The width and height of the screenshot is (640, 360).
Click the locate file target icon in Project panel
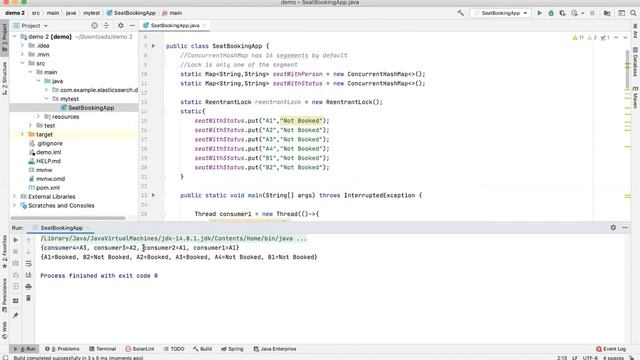95,25
